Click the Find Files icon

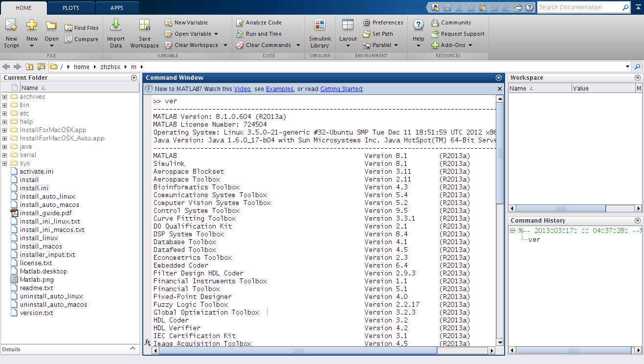pos(68,28)
